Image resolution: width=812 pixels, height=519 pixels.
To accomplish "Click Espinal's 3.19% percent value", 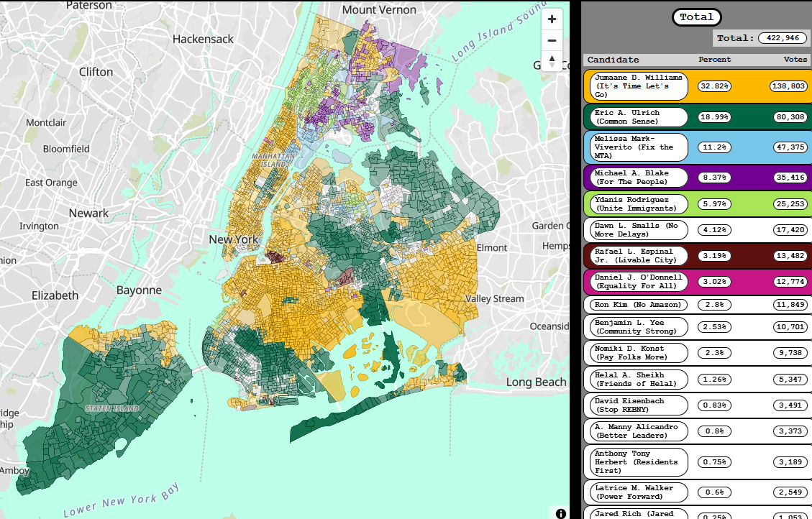I will point(715,256).
